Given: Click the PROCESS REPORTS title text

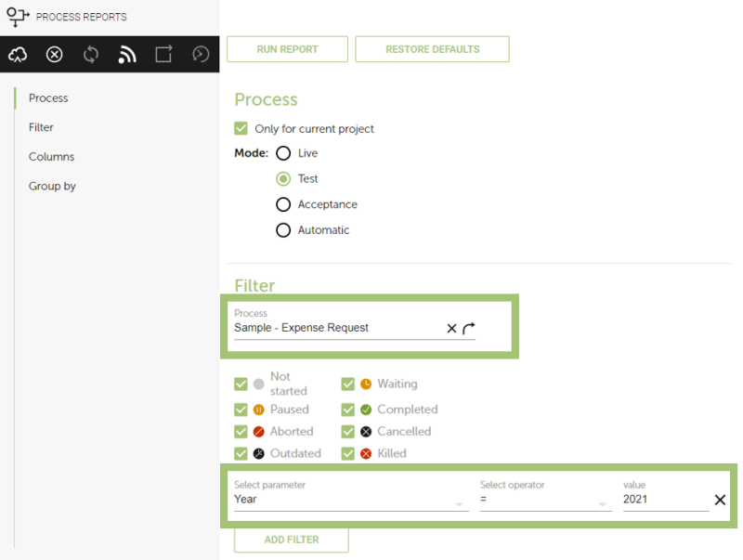Looking at the screenshot, I should (82, 17).
